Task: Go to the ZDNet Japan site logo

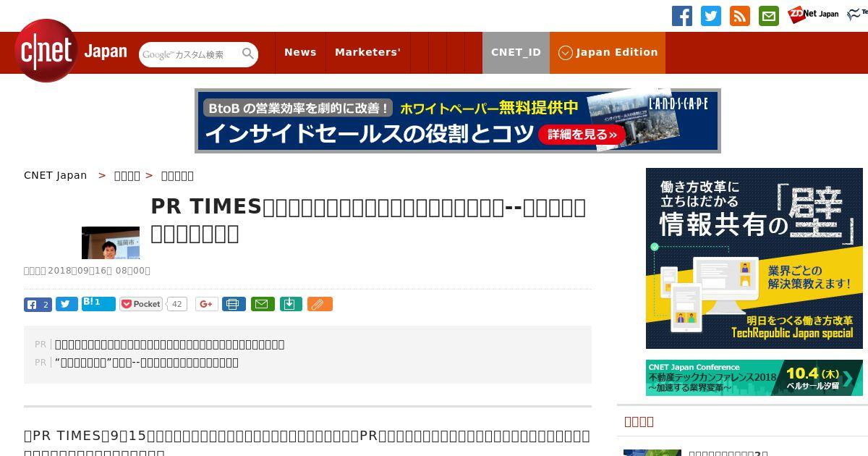Action: coord(813,14)
